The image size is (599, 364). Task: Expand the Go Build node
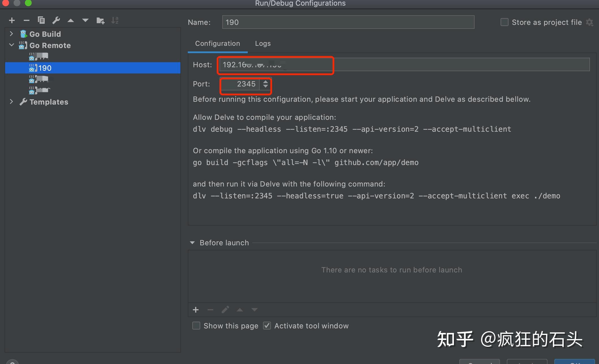[x=11, y=34]
